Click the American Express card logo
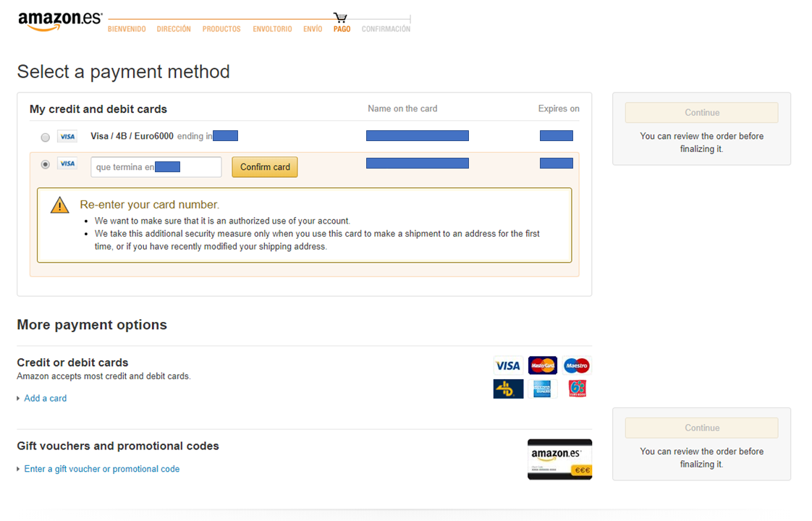The width and height of the screenshot is (812, 521). (542, 389)
